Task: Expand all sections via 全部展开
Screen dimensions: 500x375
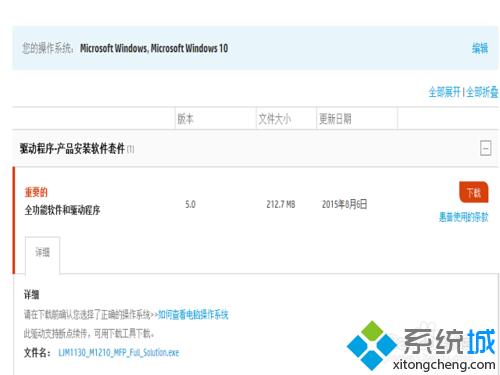Action: pyautogui.click(x=444, y=92)
